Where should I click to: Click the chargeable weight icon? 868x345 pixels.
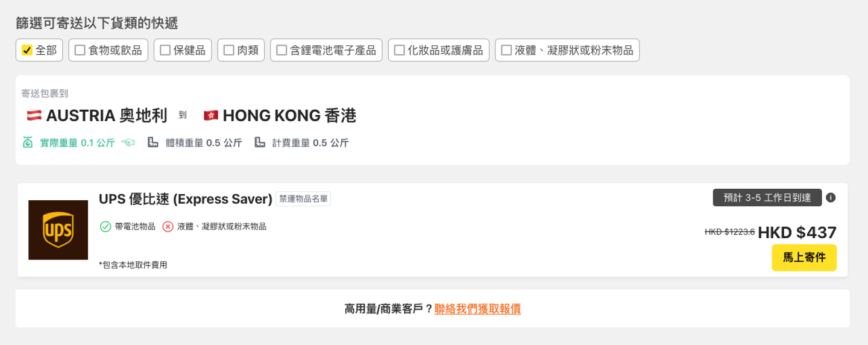point(260,143)
